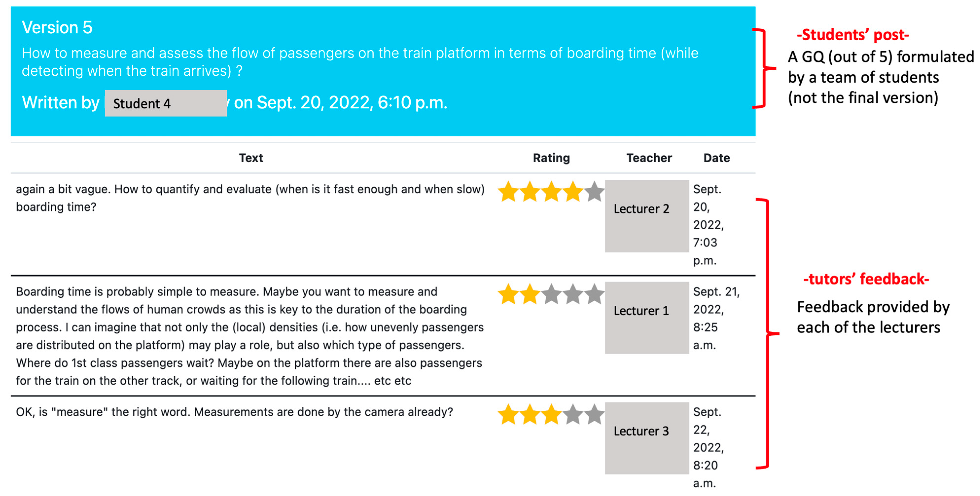Click the Sept. 21, 2022, 8:25 a.m. date
Screen dimensions: 980x496
click(715, 318)
